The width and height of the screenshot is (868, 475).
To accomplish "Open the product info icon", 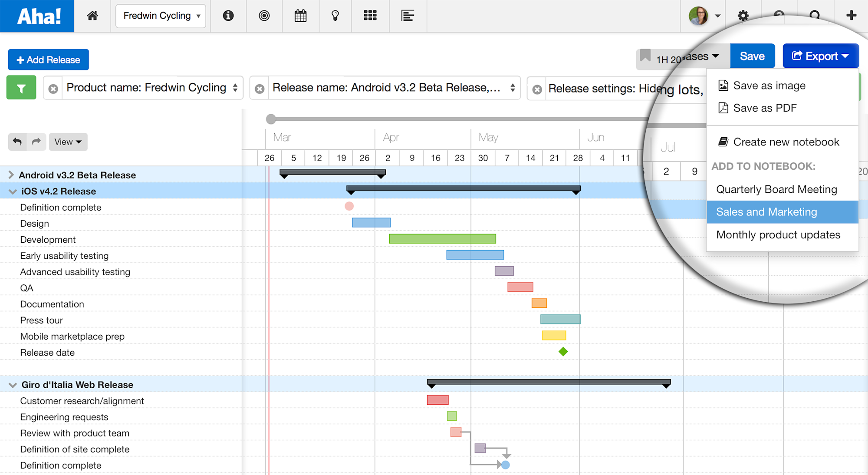I will (228, 16).
